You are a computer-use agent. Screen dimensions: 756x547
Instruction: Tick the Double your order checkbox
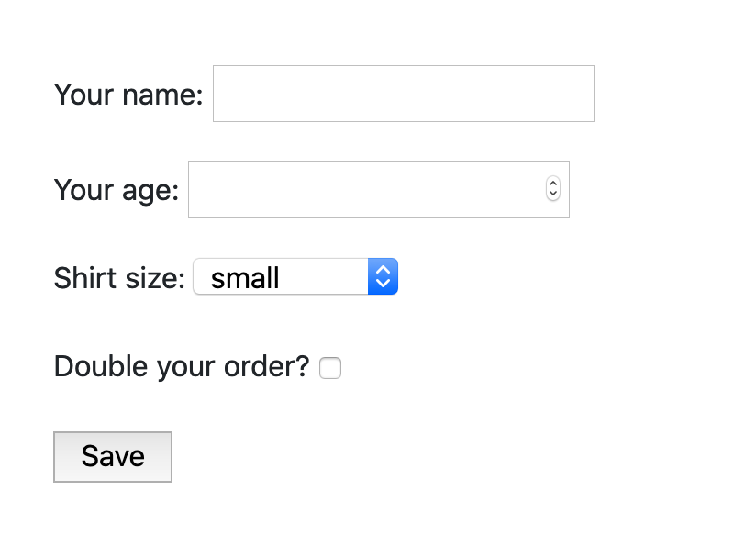coord(330,368)
